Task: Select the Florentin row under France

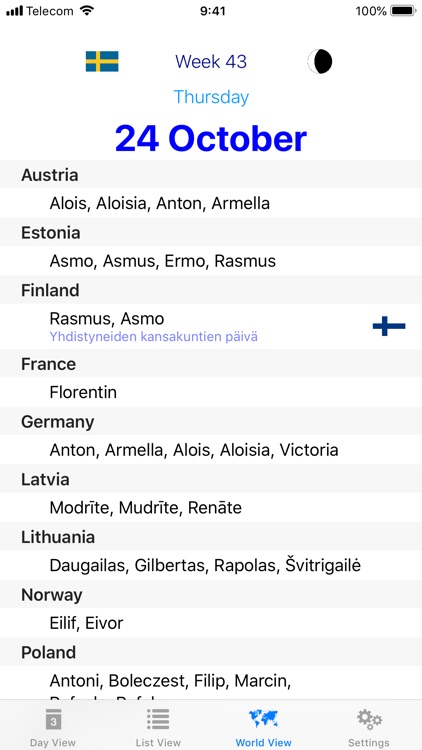Action: 211,392
